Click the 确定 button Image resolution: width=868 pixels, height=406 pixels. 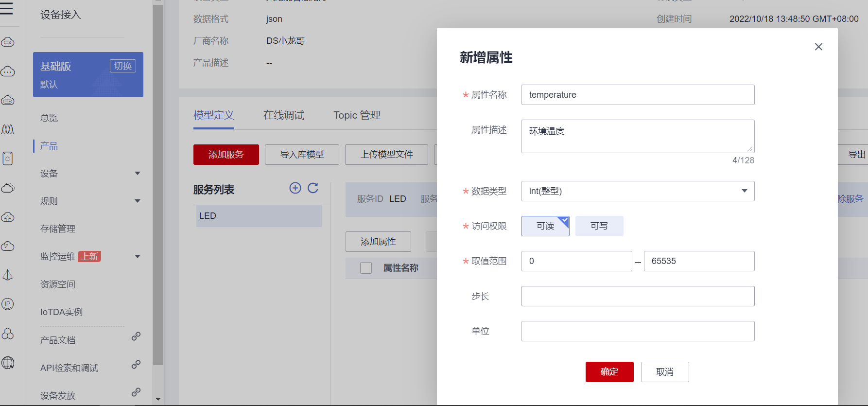(609, 372)
